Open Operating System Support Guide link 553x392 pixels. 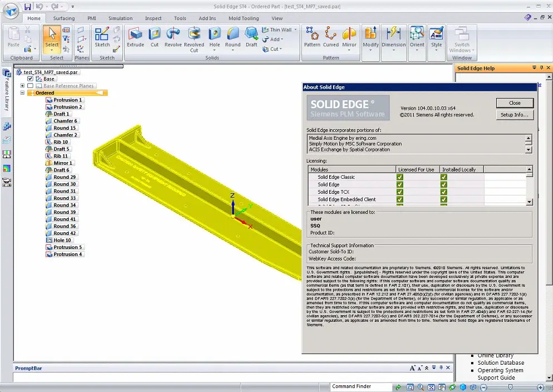coord(501,374)
